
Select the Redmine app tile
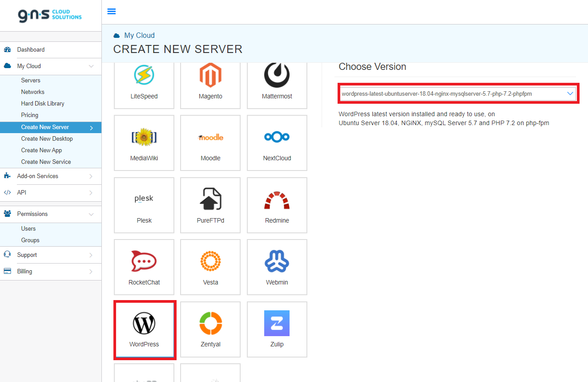[277, 205]
